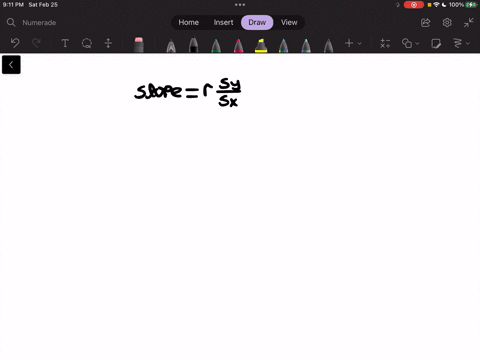Screen dimensions: 480x360
Task: Open the View tab
Action: tap(289, 22)
